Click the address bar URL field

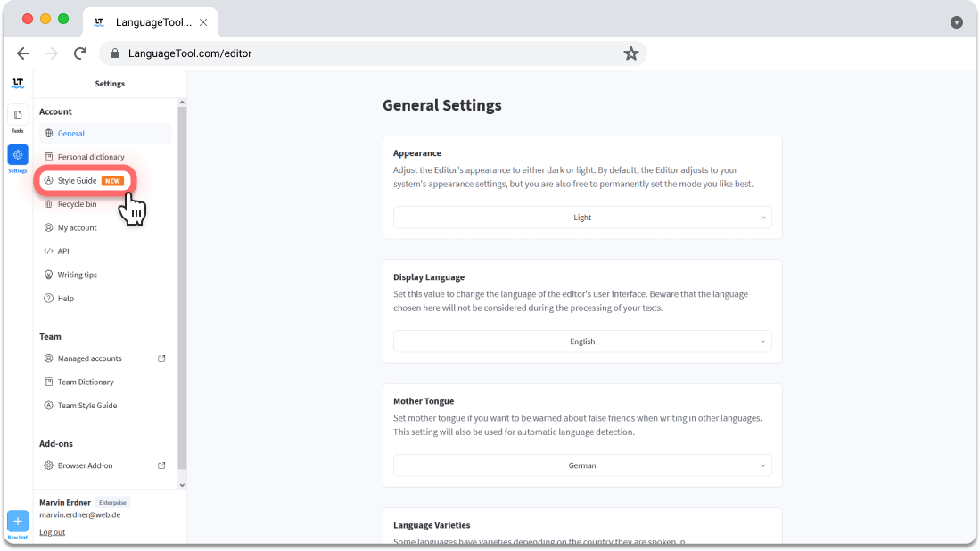pyautogui.click(x=373, y=53)
